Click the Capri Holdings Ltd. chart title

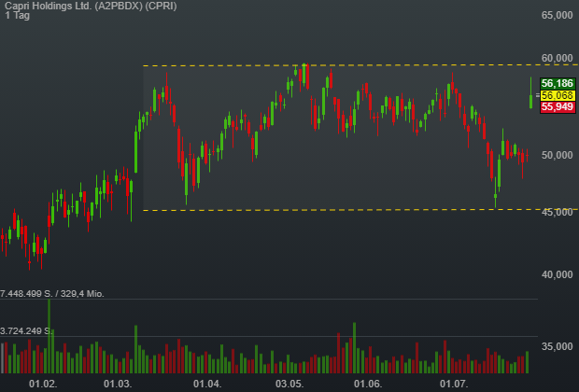click(x=91, y=6)
